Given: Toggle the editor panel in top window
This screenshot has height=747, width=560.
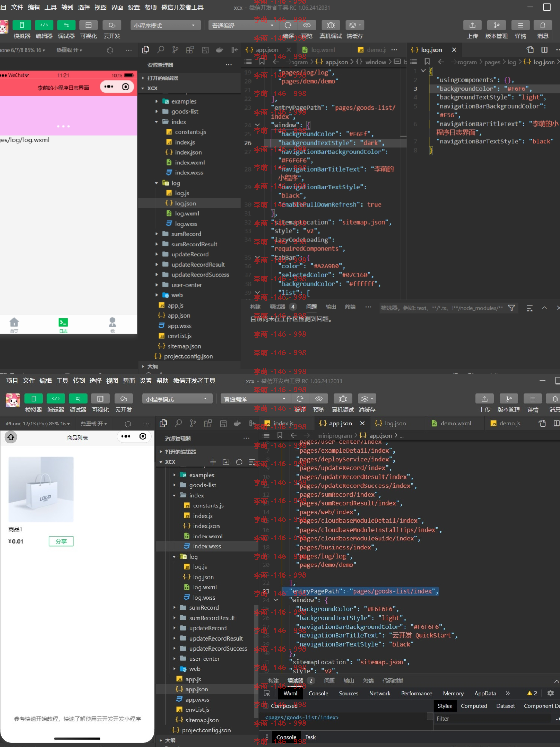Looking at the screenshot, I should coord(44,25).
